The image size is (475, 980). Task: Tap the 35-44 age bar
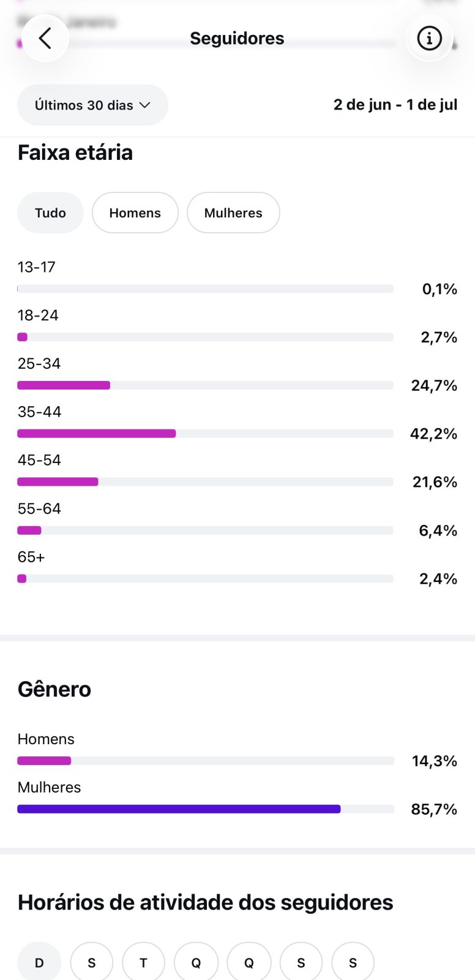coord(205,434)
